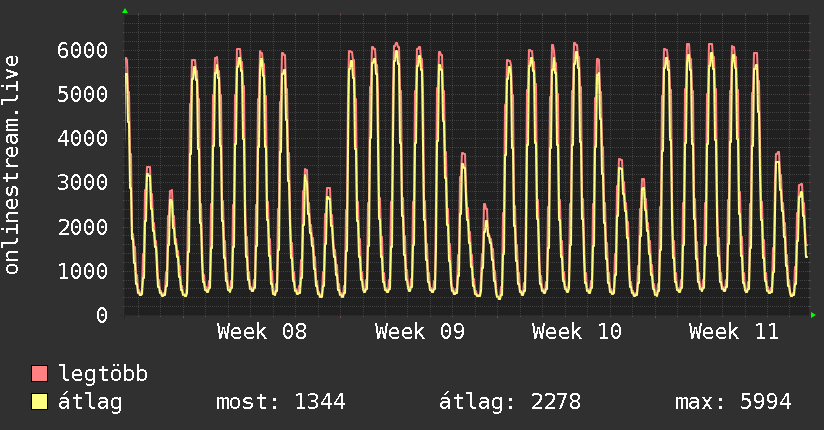
Task: Select the 'átlag: 2278' statistic
Action: (x=510, y=402)
